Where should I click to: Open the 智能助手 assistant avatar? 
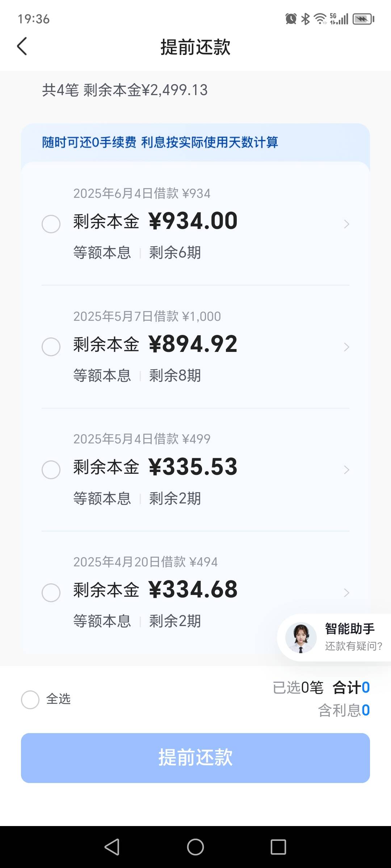(301, 638)
